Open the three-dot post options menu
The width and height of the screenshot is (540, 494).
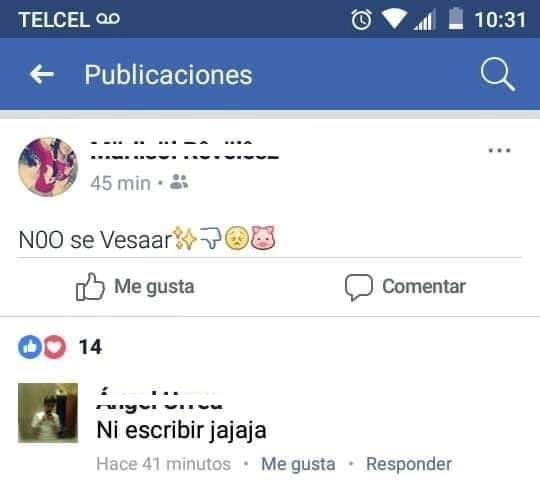pyautogui.click(x=499, y=150)
